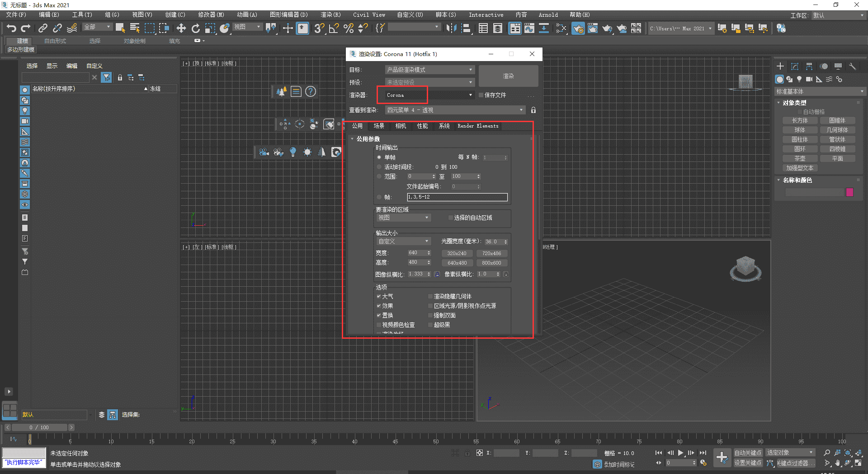Select the 活动时间段 radio button
868x474 pixels.
[379, 167]
